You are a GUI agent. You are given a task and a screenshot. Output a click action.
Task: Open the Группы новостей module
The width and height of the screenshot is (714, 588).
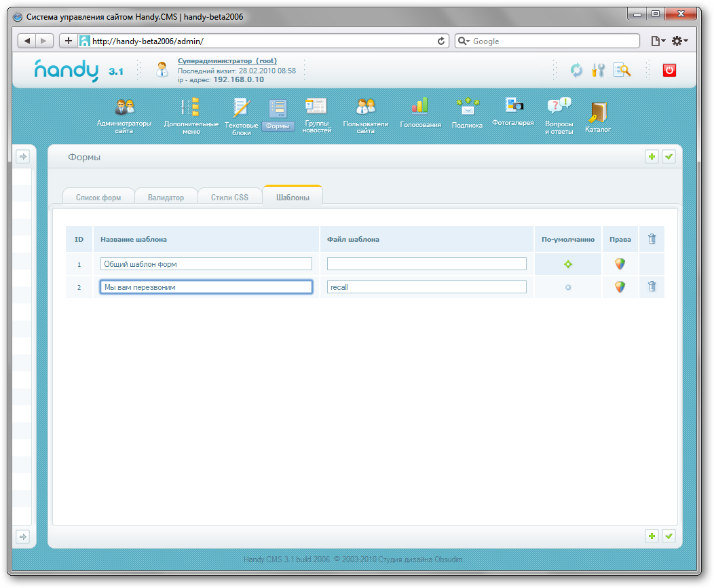pyautogui.click(x=316, y=107)
